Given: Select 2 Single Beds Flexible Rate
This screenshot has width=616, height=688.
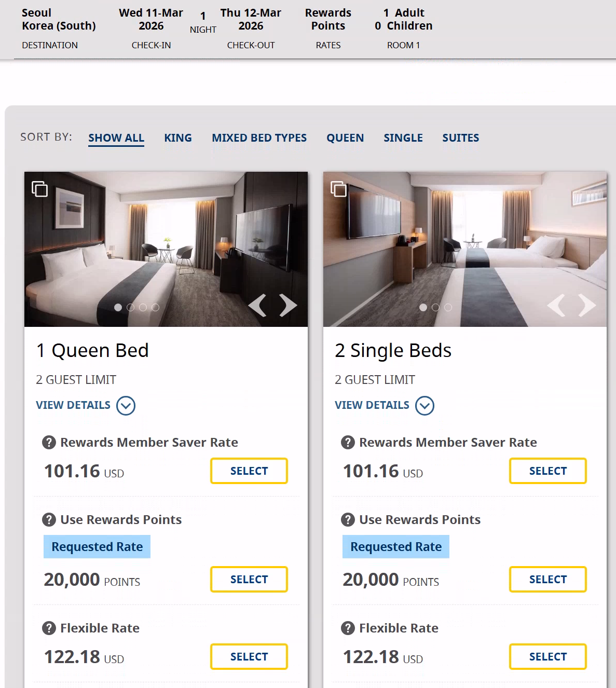Looking at the screenshot, I should pyautogui.click(x=548, y=657).
